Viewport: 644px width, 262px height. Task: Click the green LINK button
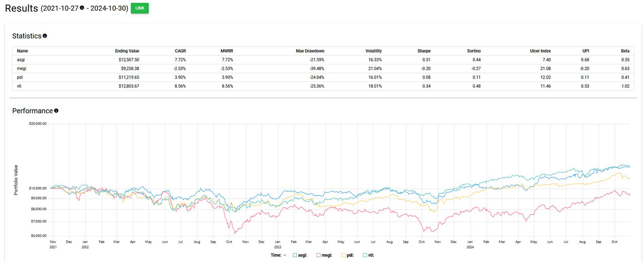[139, 8]
